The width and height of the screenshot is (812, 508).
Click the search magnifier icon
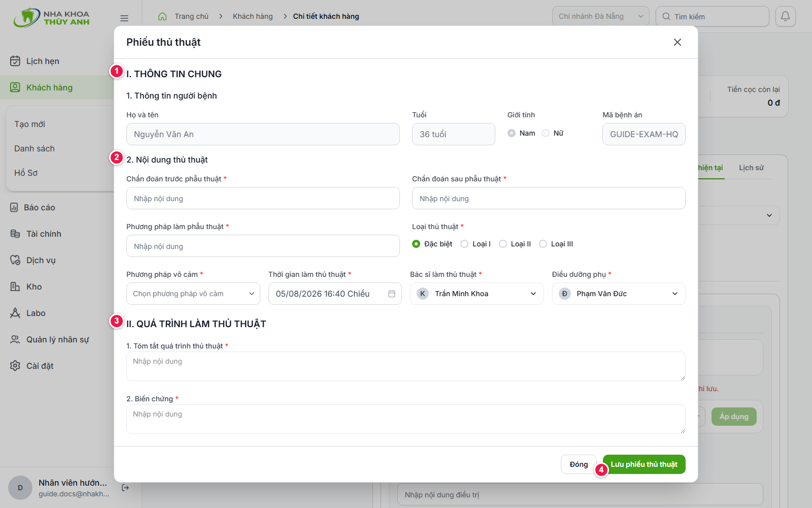[x=666, y=16]
